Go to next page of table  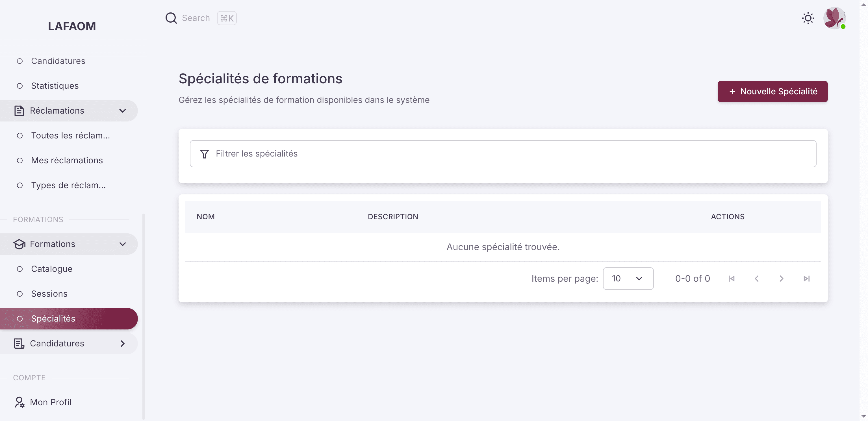(781, 278)
